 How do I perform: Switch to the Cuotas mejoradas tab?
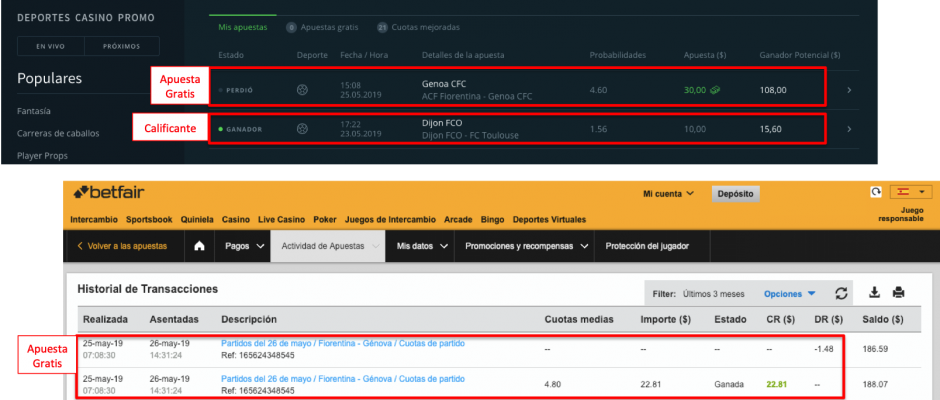[x=418, y=27]
